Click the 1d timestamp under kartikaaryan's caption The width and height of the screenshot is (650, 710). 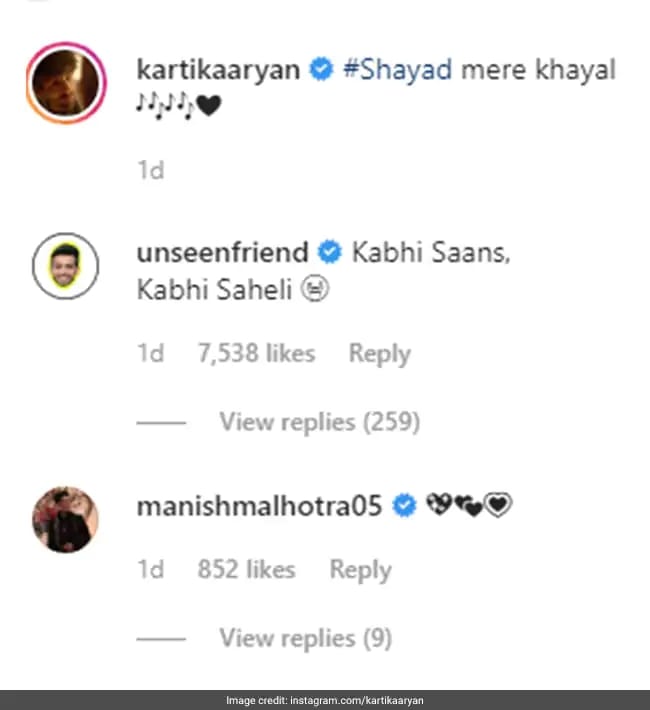[x=150, y=170]
